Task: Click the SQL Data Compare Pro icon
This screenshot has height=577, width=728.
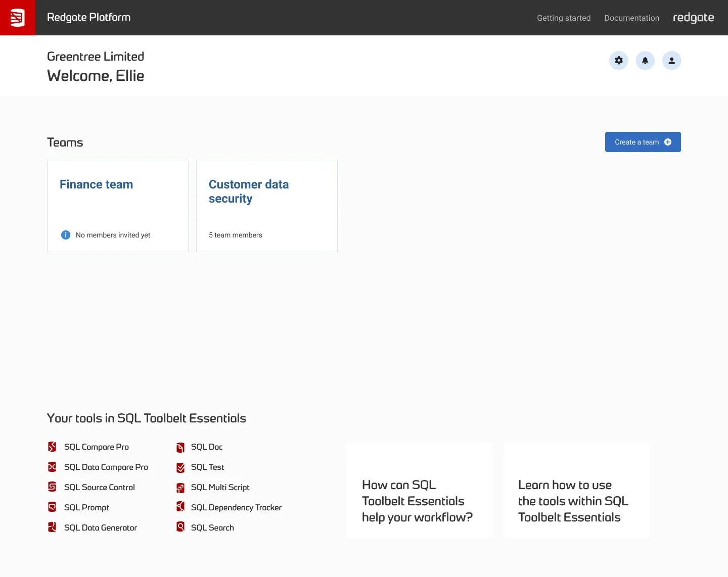Action: (x=52, y=467)
